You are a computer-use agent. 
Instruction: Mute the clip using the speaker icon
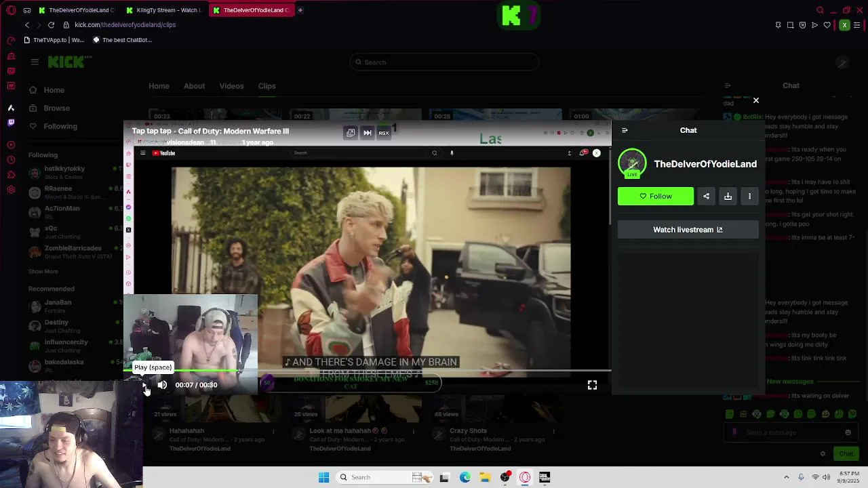pos(162,385)
